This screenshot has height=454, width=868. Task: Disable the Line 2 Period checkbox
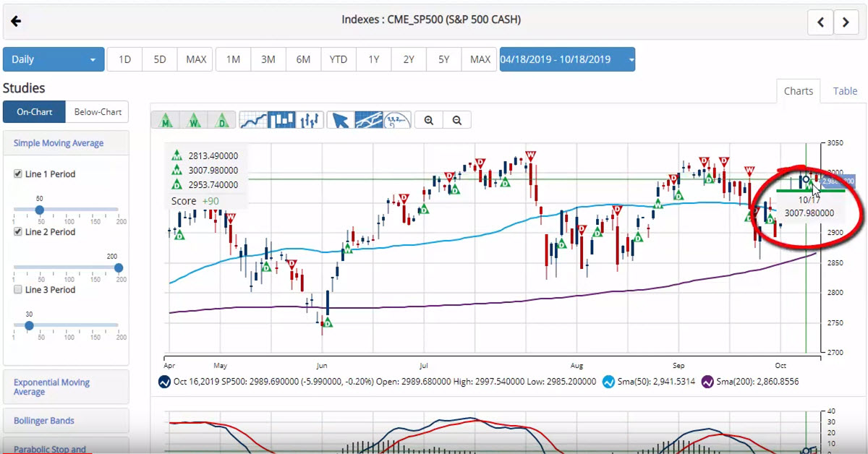18,232
